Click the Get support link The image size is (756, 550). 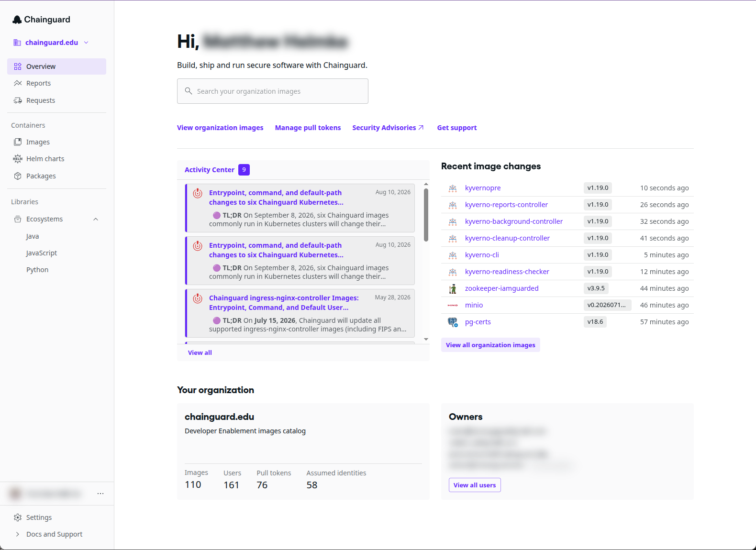point(457,128)
